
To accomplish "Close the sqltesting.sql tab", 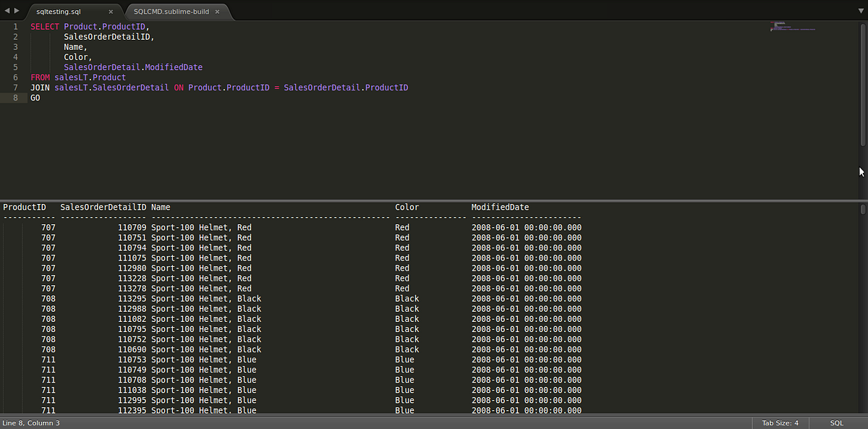I will [x=111, y=12].
